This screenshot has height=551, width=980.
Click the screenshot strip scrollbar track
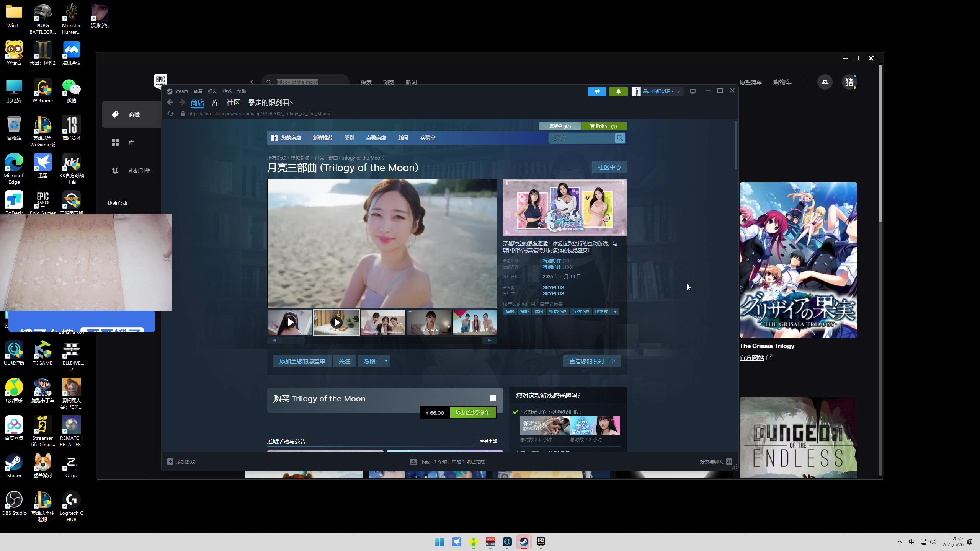[x=382, y=340]
